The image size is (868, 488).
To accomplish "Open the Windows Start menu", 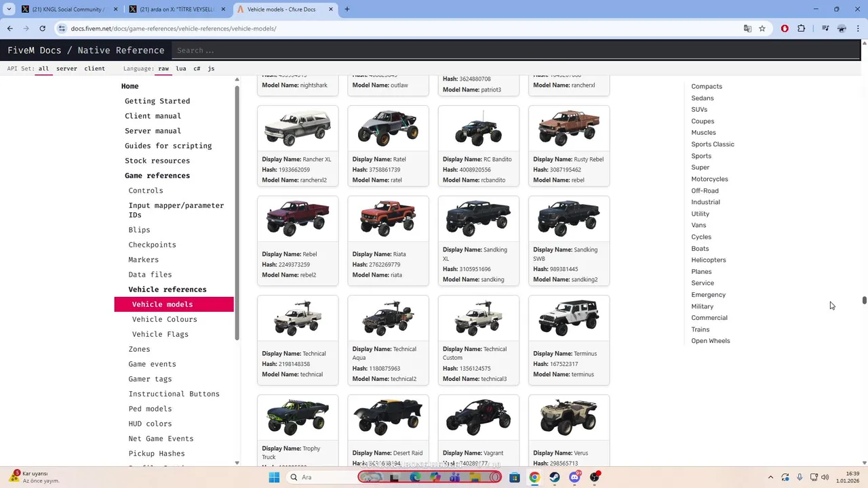I will [x=274, y=477].
